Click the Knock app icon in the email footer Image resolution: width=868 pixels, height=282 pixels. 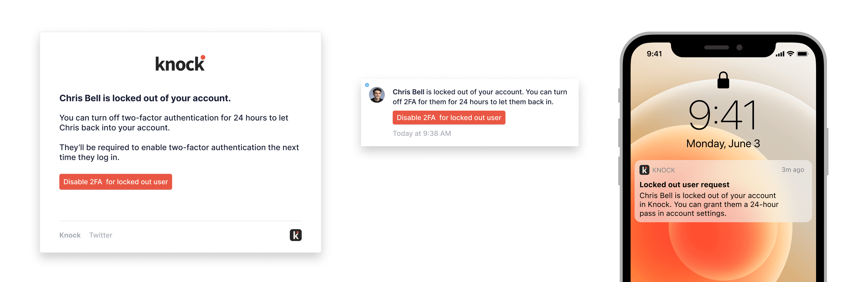pos(296,235)
